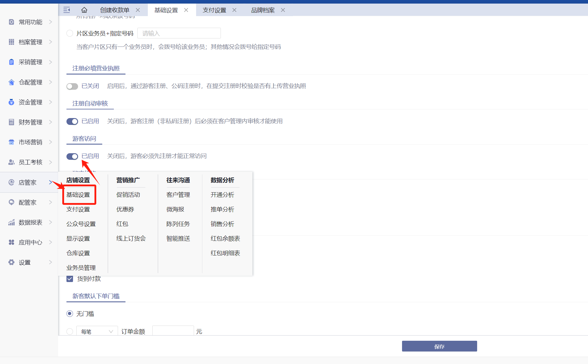Click the 设置 gear icon
The image size is (588, 364).
pyautogui.click(x=11, y=262)
